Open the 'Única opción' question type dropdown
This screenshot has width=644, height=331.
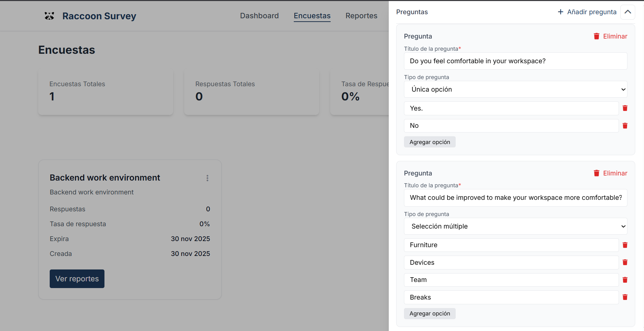coord(515,90)
